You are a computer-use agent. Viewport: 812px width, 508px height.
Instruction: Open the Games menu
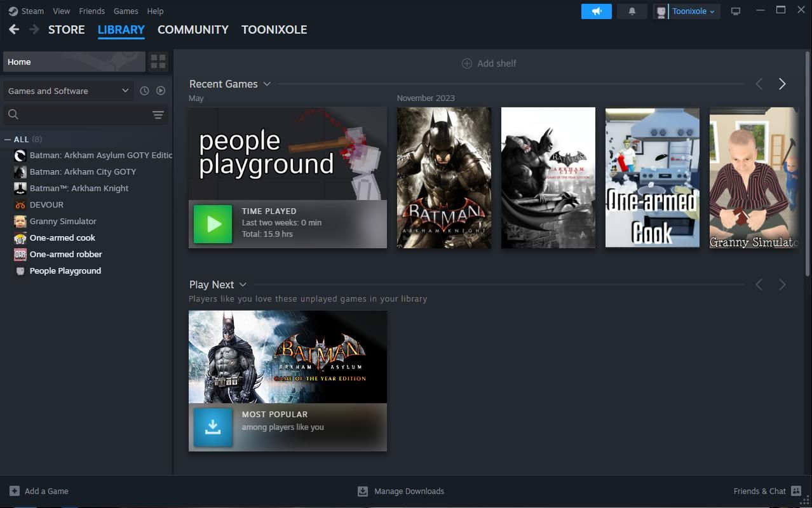[126, 11]
